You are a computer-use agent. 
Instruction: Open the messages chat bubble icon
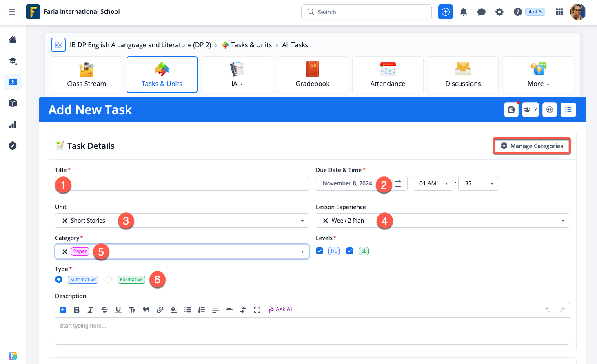click(x=482, y=12)
